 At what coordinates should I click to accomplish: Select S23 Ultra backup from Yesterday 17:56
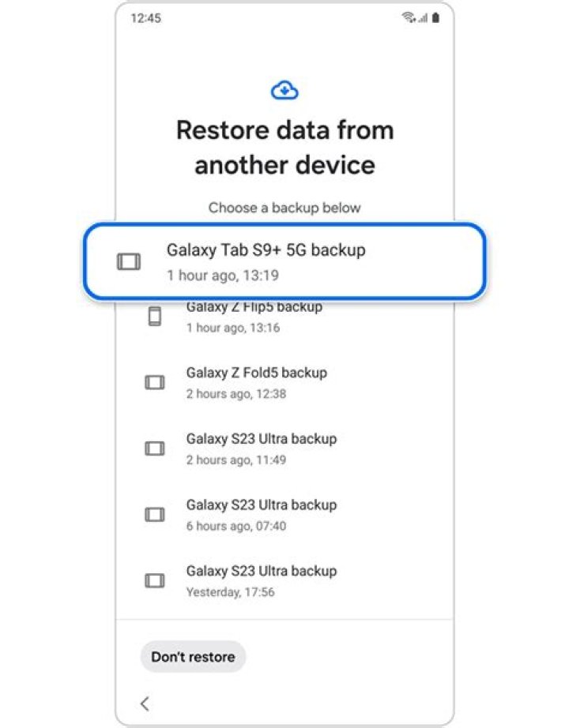click(x=261, y=581)
